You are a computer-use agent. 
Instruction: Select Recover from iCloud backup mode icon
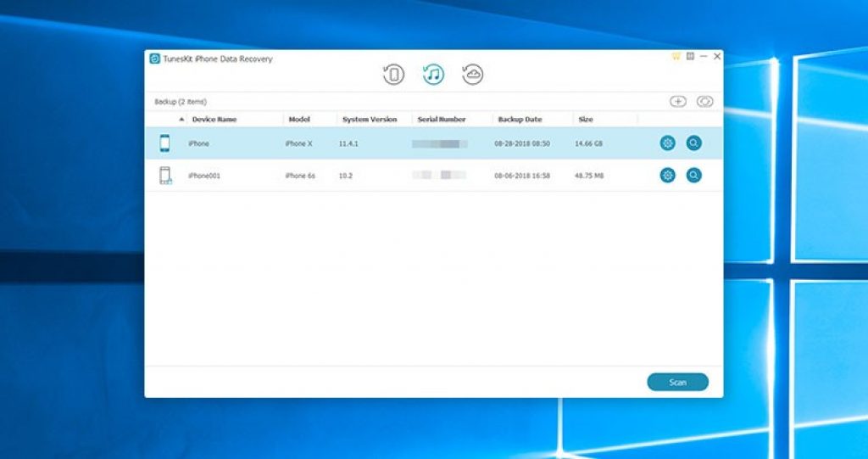coord(473,75)
